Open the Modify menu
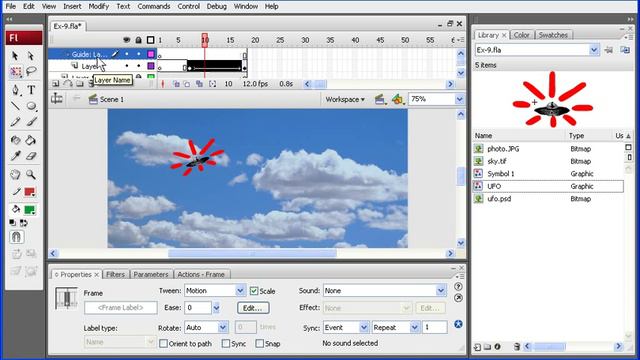 click(98, 6)
